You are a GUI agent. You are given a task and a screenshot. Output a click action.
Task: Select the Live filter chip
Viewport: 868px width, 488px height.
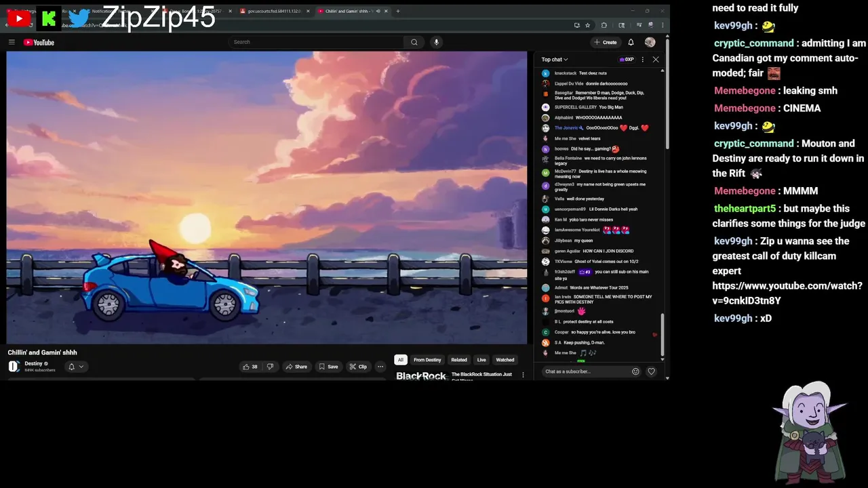coord(481,360)
